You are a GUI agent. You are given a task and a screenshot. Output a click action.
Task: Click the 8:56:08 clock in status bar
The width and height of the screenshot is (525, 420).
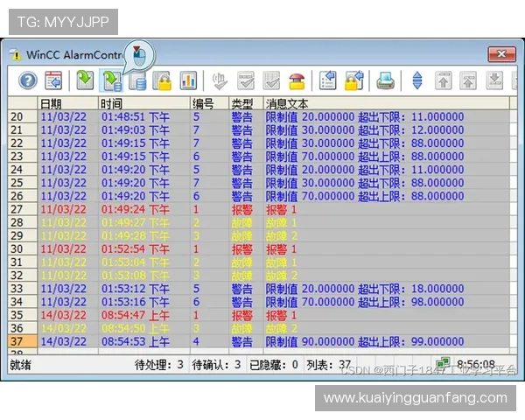coord(476,364)
